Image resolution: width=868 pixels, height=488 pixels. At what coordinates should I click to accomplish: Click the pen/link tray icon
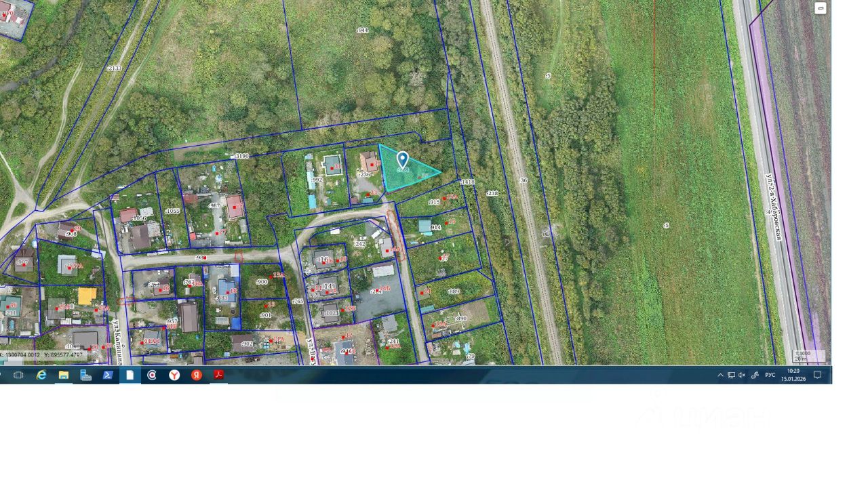pyautogui.click(x=755, y=375)
